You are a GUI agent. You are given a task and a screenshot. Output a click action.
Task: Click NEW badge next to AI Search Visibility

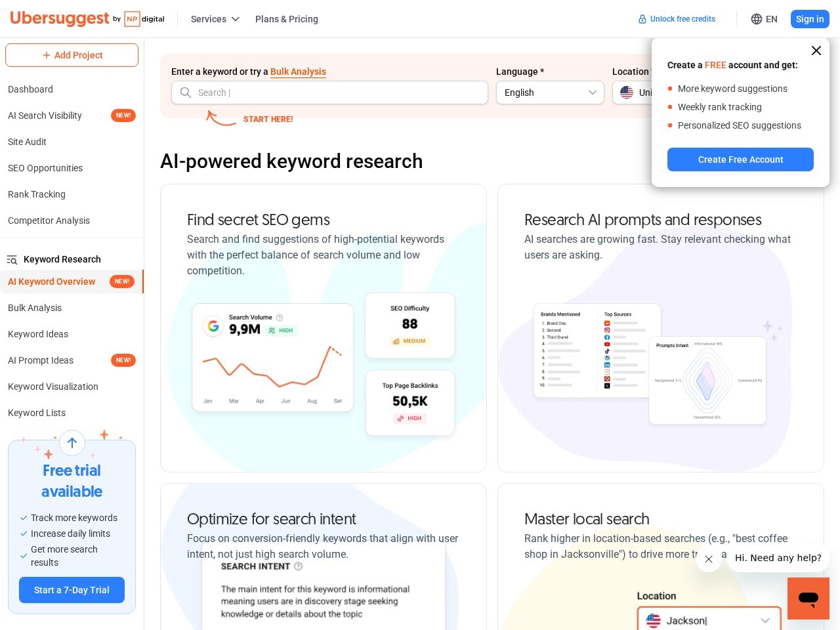[x=123, y=115]
